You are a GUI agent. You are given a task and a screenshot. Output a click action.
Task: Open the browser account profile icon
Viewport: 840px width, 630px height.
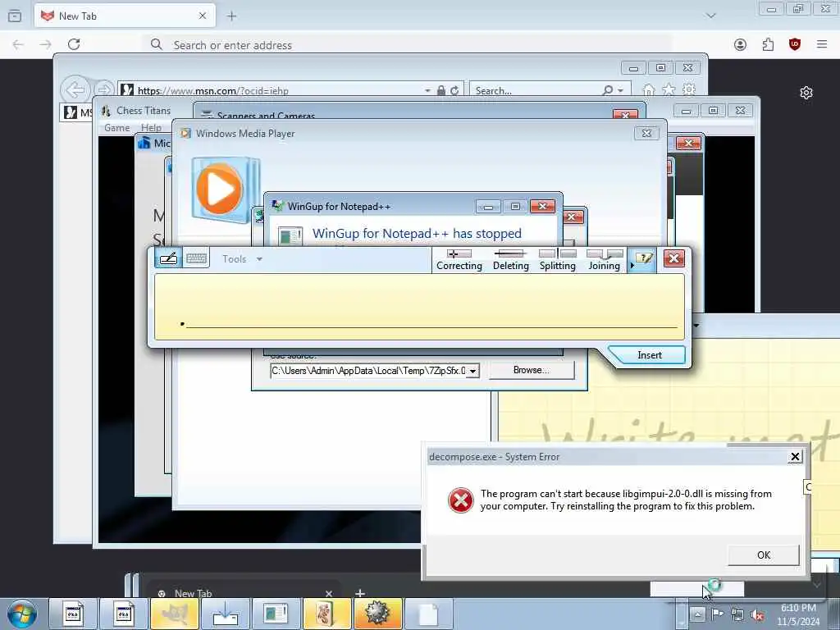[740, 44]
